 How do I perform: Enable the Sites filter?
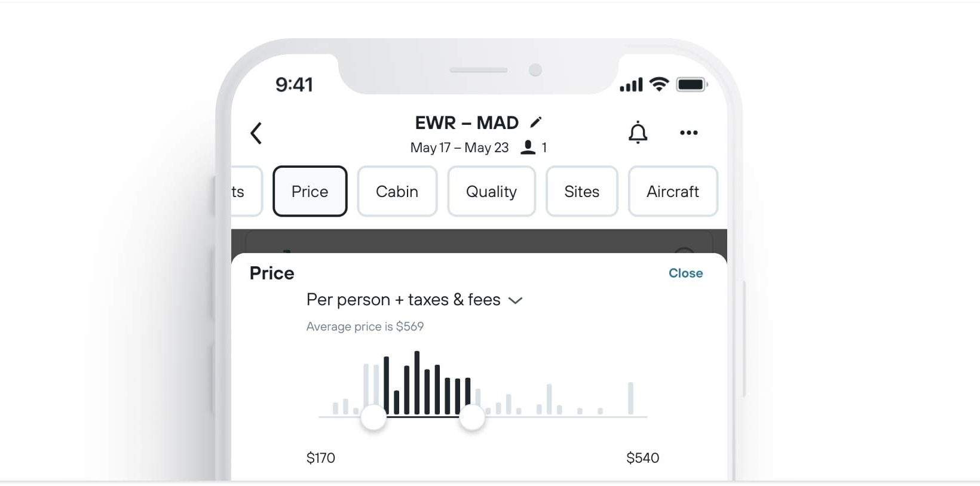(581, 191)
